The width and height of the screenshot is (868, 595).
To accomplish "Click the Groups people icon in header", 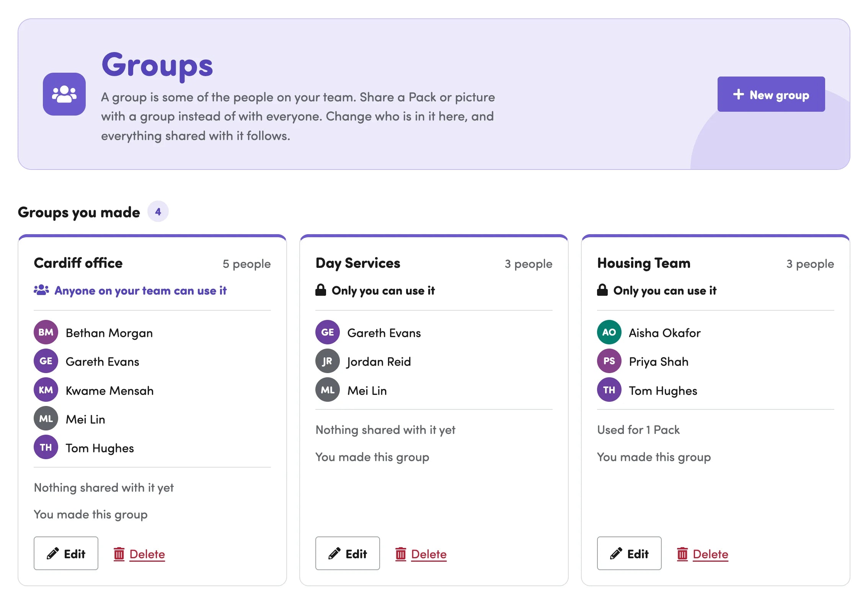I will tap(64, 94).
